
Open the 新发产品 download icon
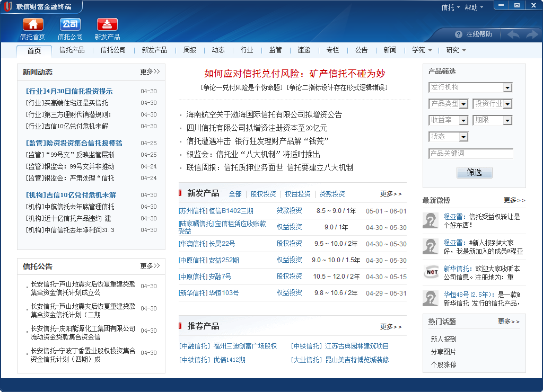pos(107,24)
